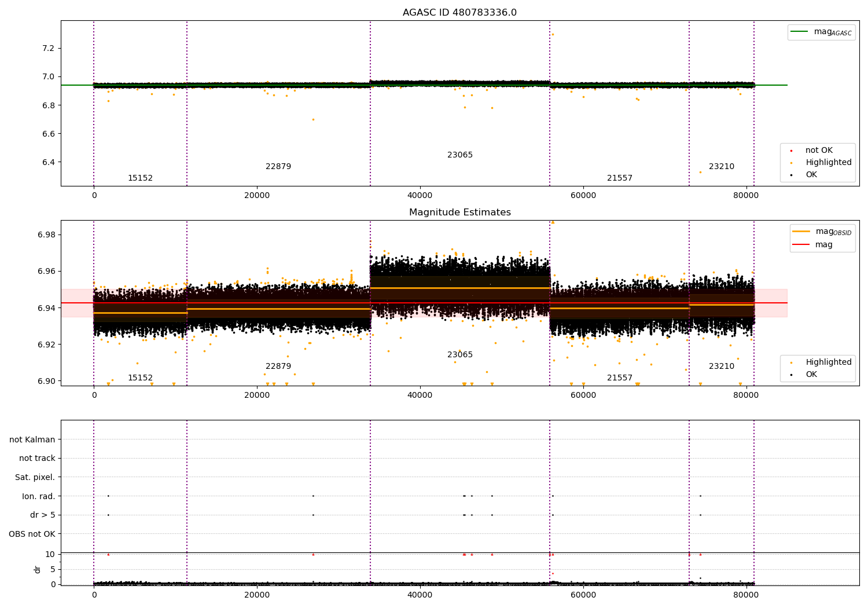Click obsid label 23065 in top plot

pos(460,155)
